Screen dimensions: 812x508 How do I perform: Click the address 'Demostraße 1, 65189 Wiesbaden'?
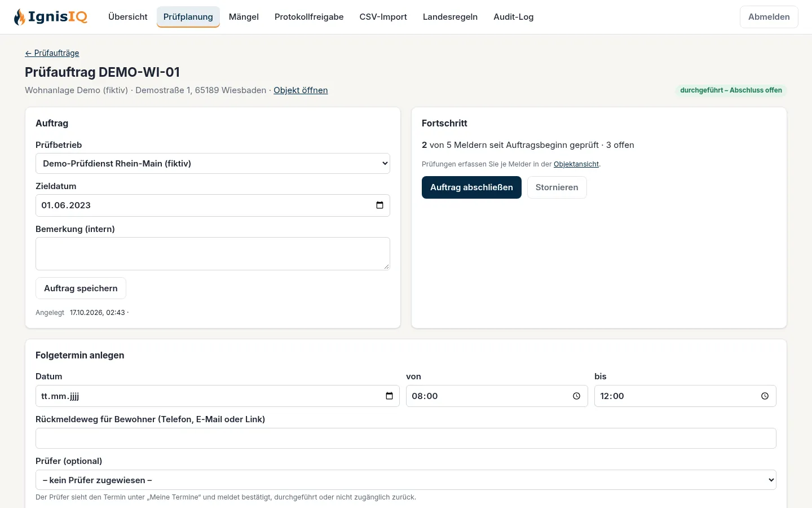point(201,90)
